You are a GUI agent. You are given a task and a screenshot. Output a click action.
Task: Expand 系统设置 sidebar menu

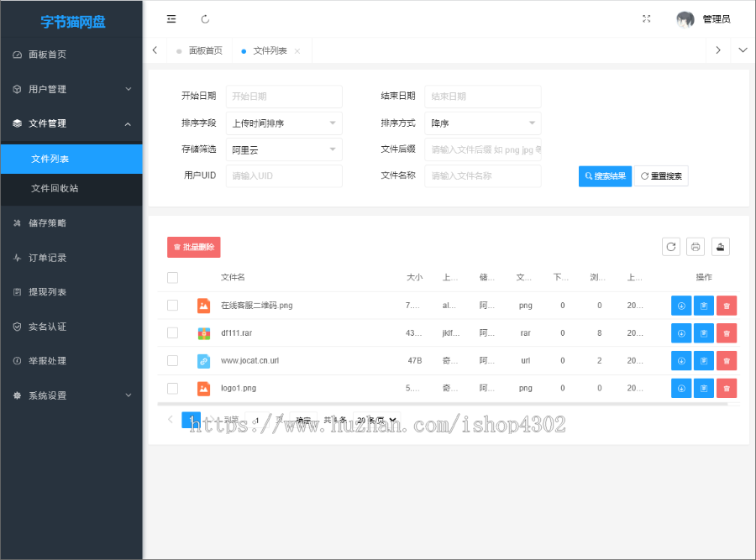pos(71,395)
